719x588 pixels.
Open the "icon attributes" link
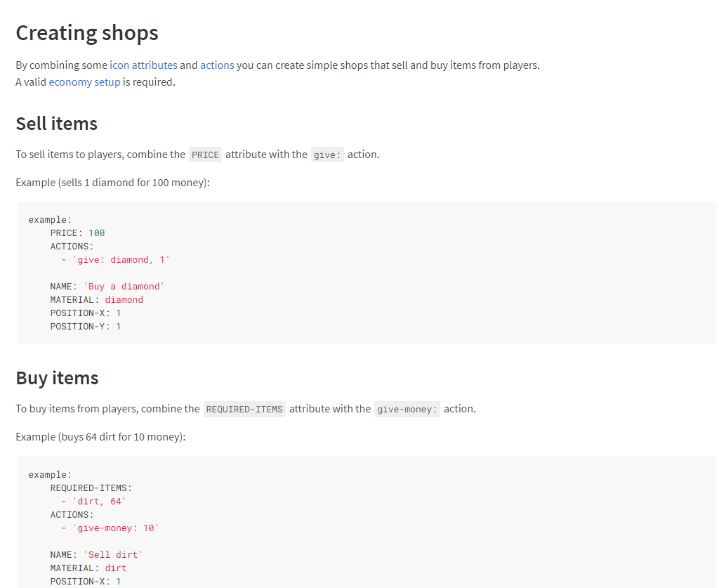pos(143,65)
